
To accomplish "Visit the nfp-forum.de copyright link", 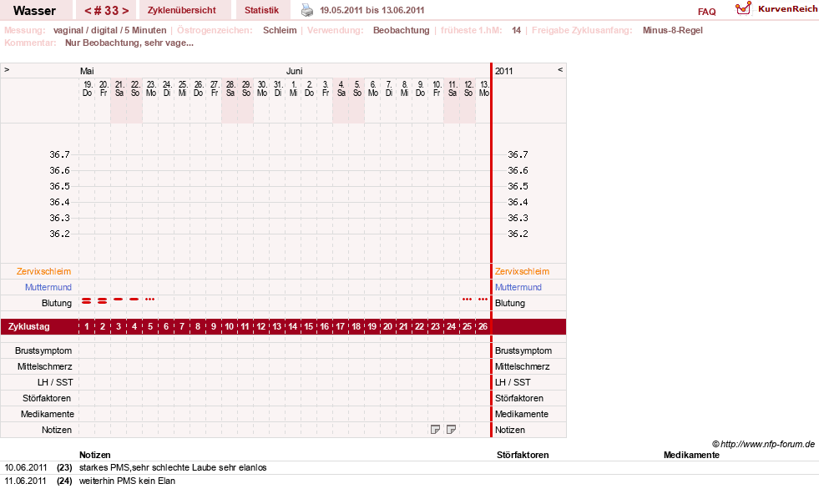I will 763,444.
